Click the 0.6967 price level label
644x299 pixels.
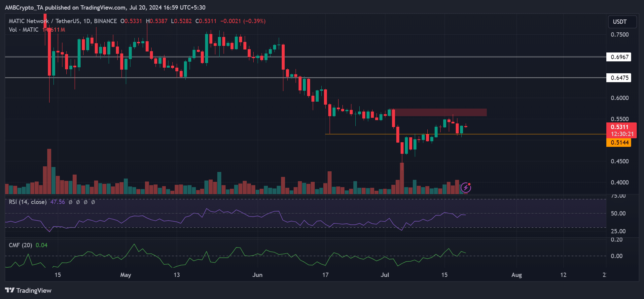(619, 57)
